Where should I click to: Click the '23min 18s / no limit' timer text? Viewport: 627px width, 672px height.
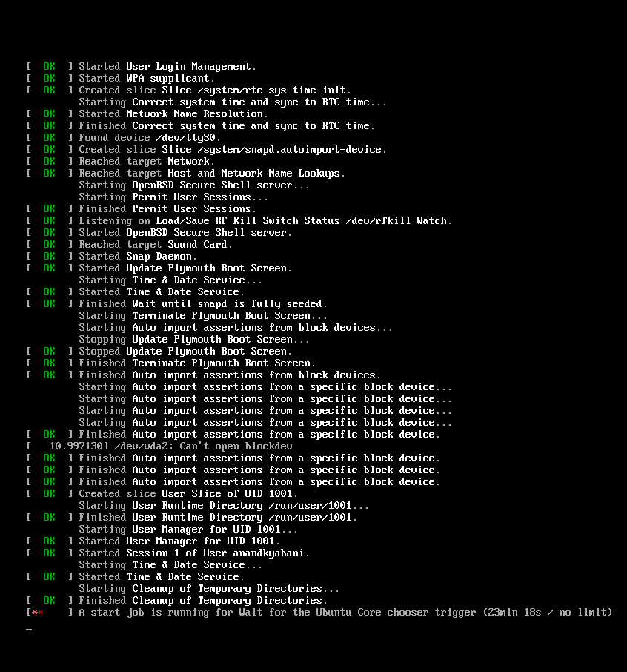coord(547,612)
